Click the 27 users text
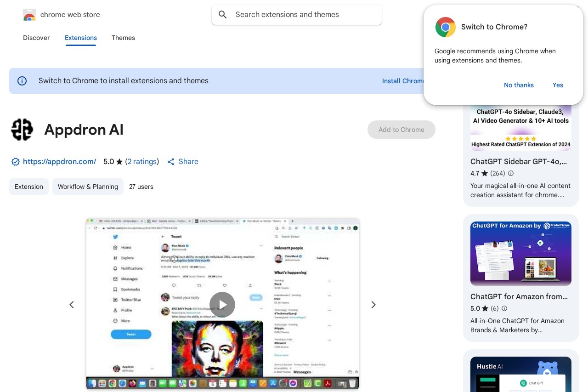 [141, 187]
